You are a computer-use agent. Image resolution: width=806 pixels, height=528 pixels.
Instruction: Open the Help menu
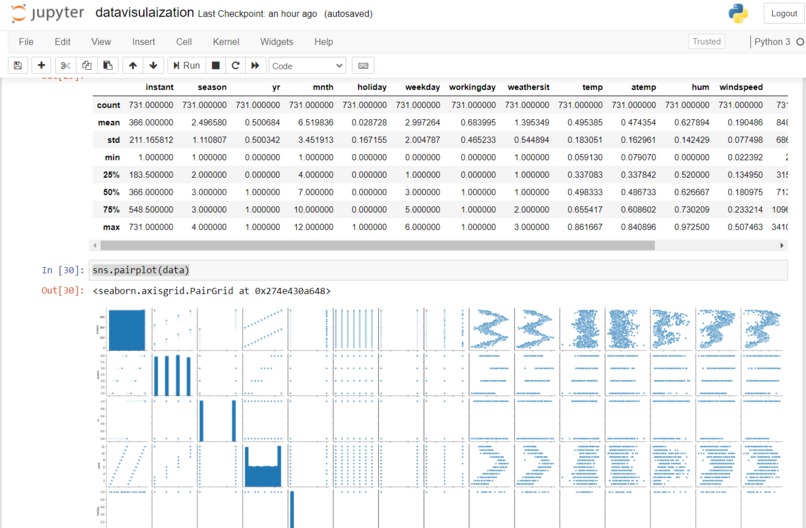click(324, 42)
